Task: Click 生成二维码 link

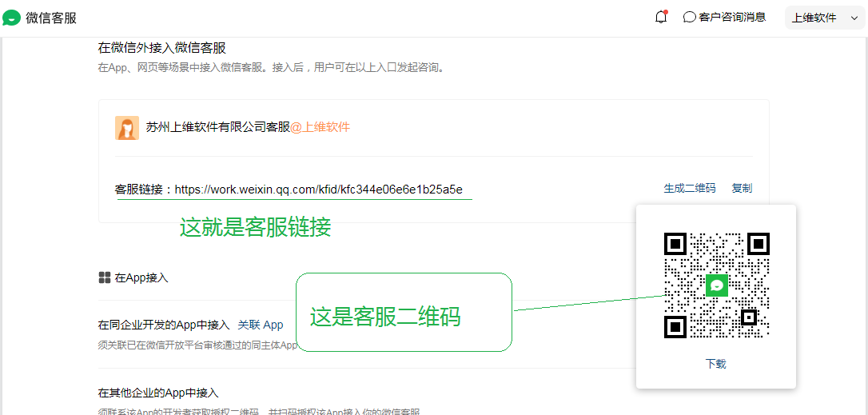Action: (690, 188)
